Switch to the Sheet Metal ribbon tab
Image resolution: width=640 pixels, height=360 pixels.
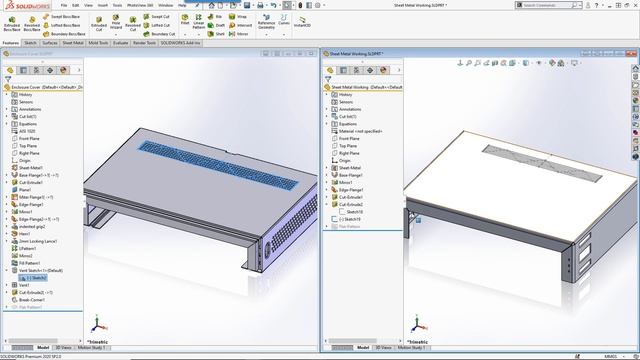[x=73, y=43]
